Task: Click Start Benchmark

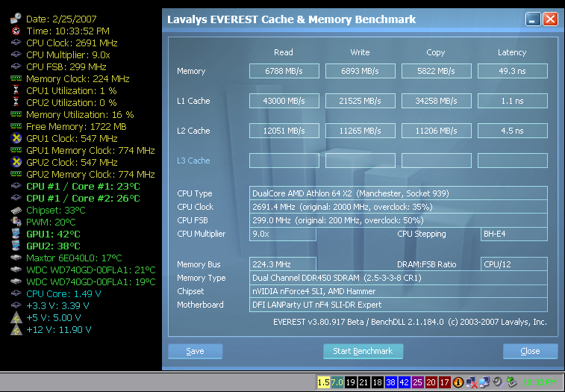Action: (363, 351)
